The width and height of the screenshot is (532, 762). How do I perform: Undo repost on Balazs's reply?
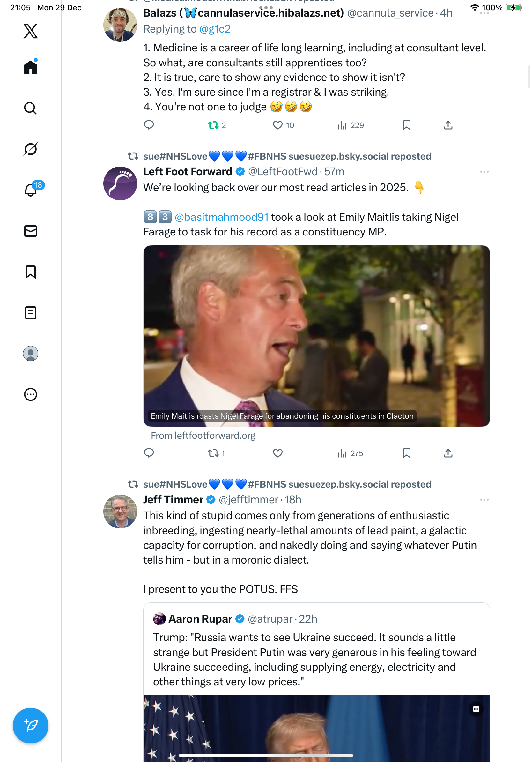coord(213,125)
